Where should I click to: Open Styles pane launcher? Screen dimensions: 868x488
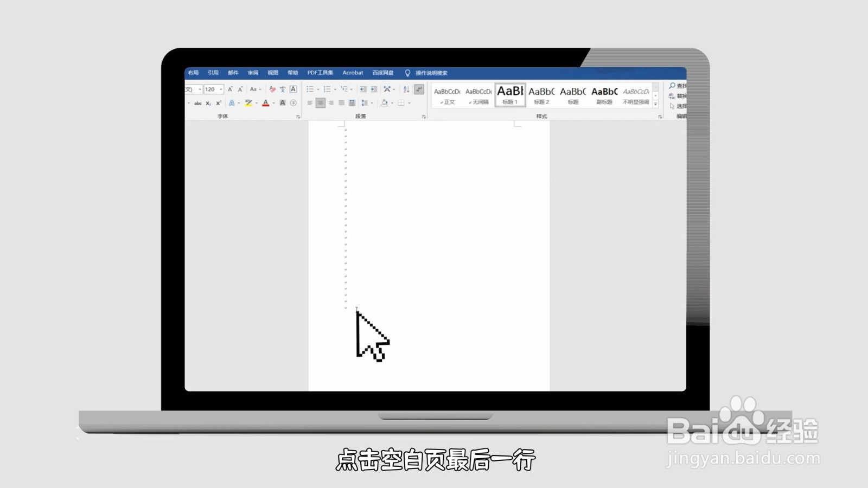[x=660, y=117]
